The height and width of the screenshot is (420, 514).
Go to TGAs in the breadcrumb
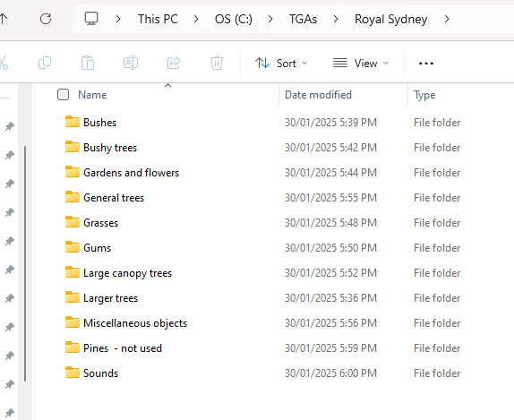coord(303,19)
